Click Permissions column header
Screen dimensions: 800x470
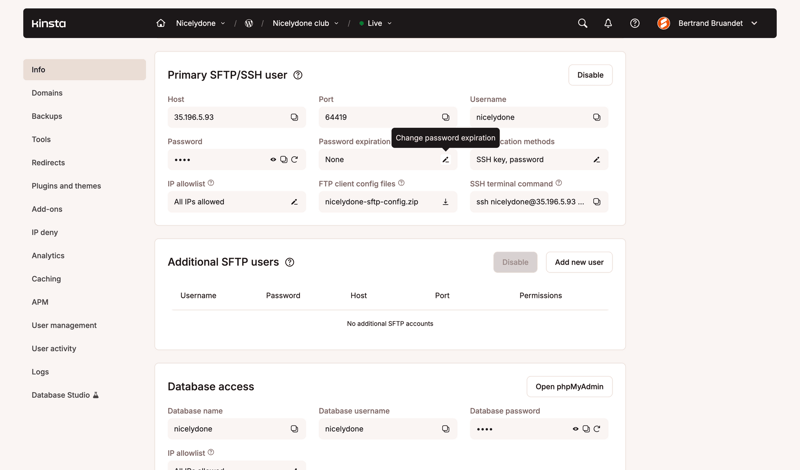[540, 295]
